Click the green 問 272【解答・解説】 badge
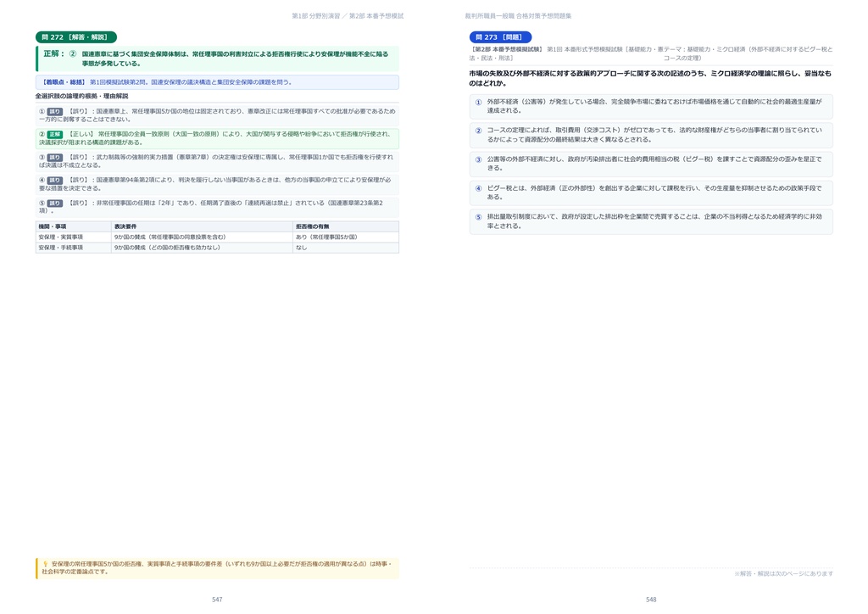The image size is (868, 614). coord(75,37)
